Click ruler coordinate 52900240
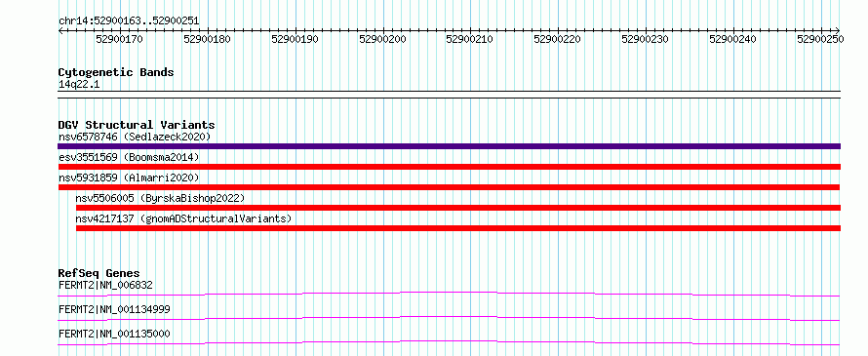Screen dimensions: 868x356 [733, 39]
